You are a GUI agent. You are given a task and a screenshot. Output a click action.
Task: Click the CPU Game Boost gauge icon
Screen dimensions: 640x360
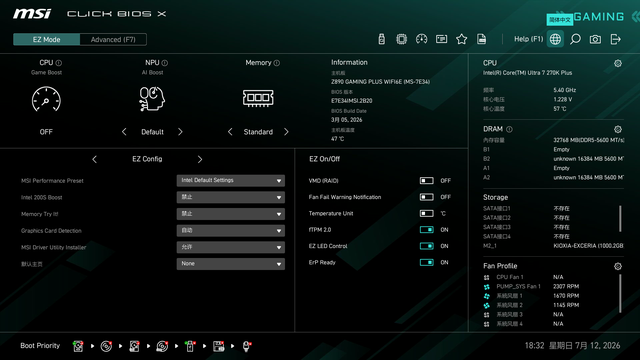(46, 99)
